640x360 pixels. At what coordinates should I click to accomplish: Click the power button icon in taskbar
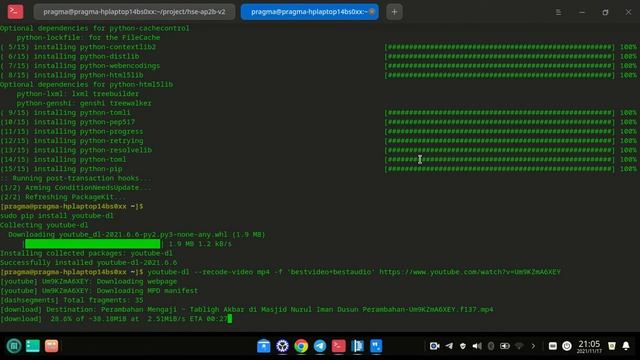tap(567, 346)
